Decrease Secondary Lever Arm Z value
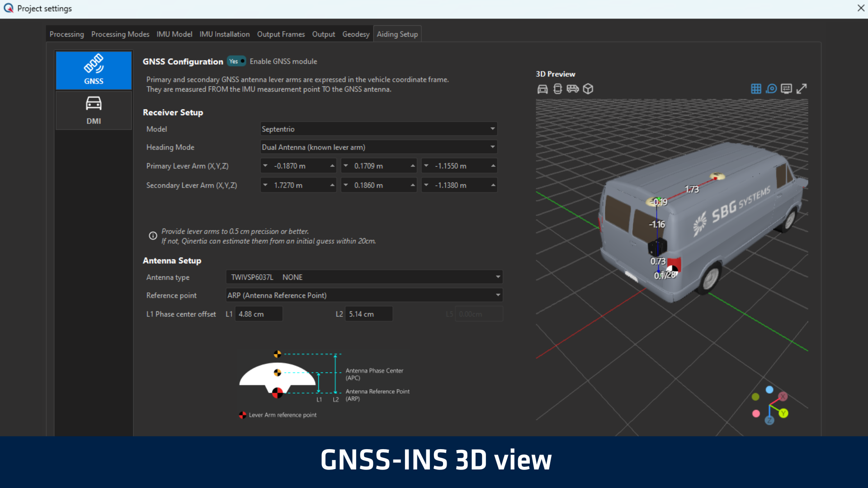This screenshot has width=868, height=488. pyautogui.click(x=426, y=185)
